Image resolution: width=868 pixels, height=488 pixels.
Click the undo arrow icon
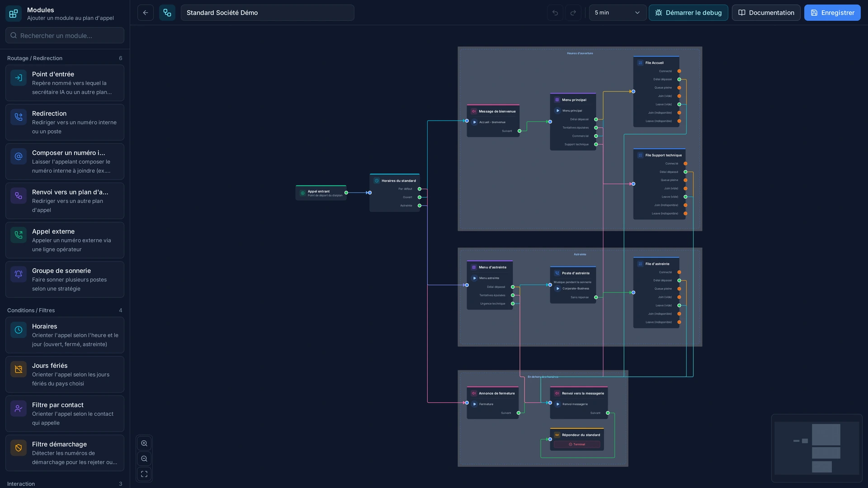(x=555, y=13)
